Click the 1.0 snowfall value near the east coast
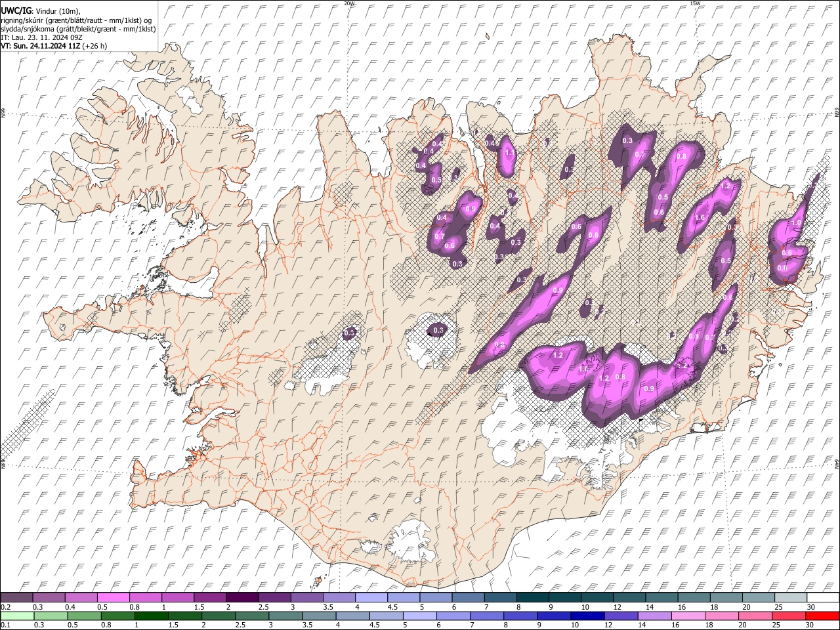 (x=796, y=223)
